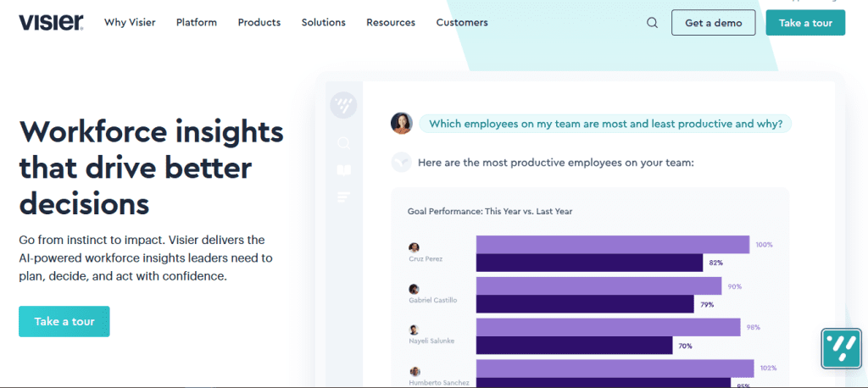Click Get a demo button

714,23
